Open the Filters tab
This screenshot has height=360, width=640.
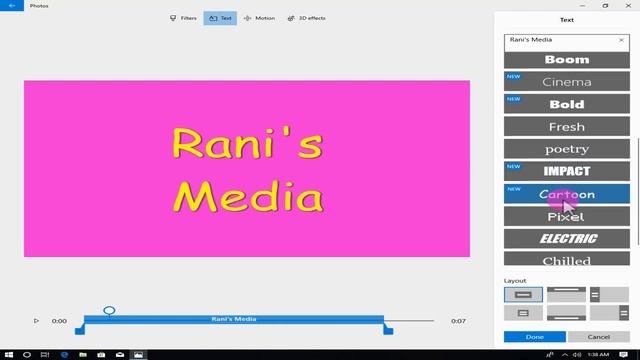click(183, 18)
